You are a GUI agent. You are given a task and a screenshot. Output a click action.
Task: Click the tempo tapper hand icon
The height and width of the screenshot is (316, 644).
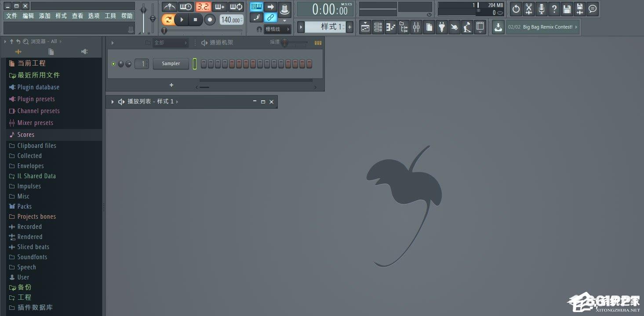tap(454, 27)
